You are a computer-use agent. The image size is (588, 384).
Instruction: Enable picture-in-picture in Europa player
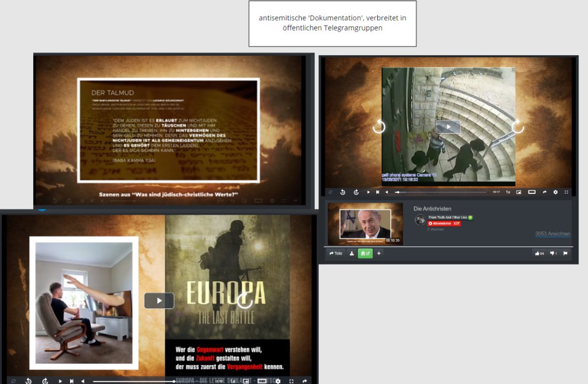pyautogui.click(x=246, y=381)
